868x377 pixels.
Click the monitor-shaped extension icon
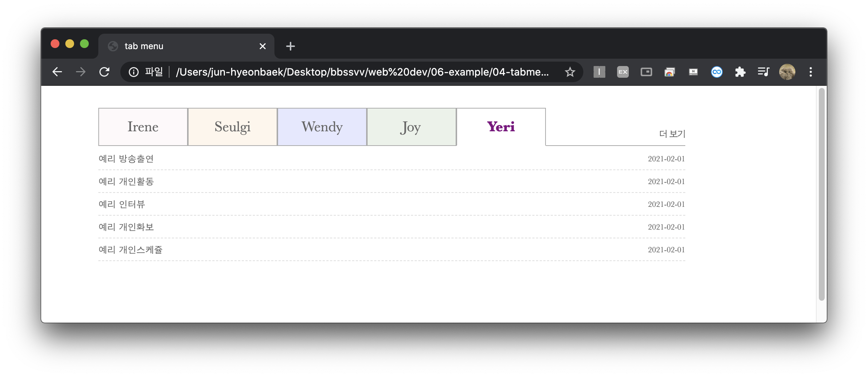693,72
